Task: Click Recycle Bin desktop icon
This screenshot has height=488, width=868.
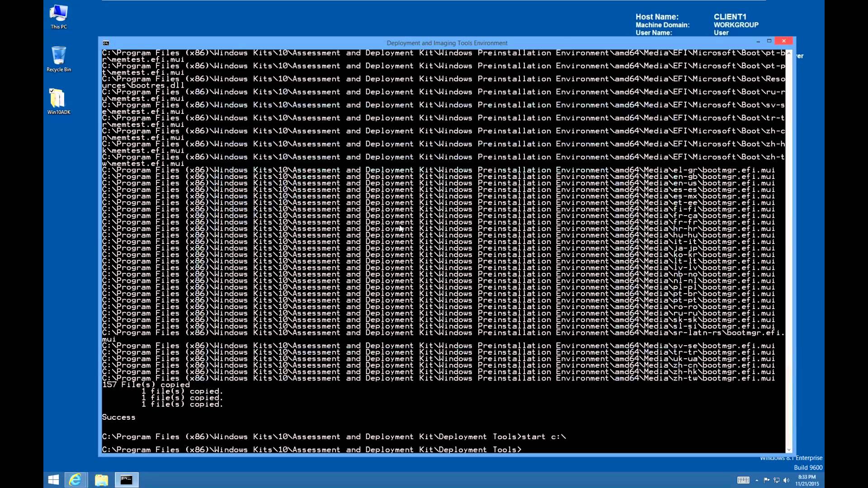Action: 59,59
